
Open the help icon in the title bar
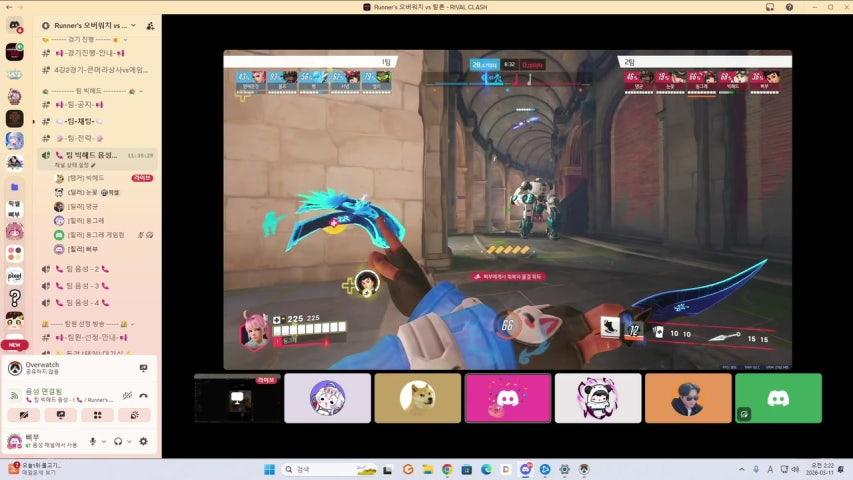point(789,7)
